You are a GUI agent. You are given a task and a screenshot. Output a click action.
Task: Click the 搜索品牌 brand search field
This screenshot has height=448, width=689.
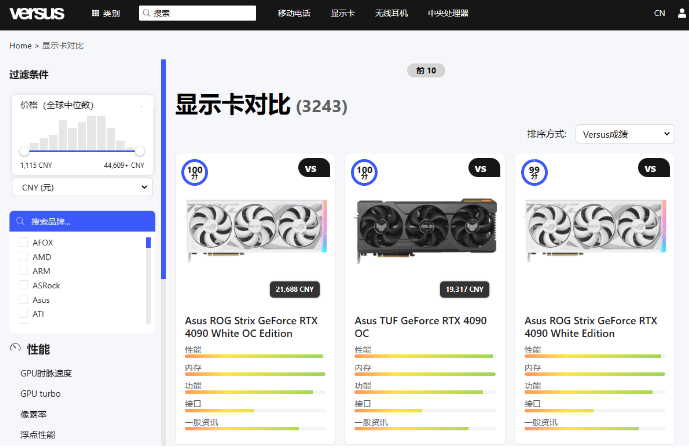[82, 221]
